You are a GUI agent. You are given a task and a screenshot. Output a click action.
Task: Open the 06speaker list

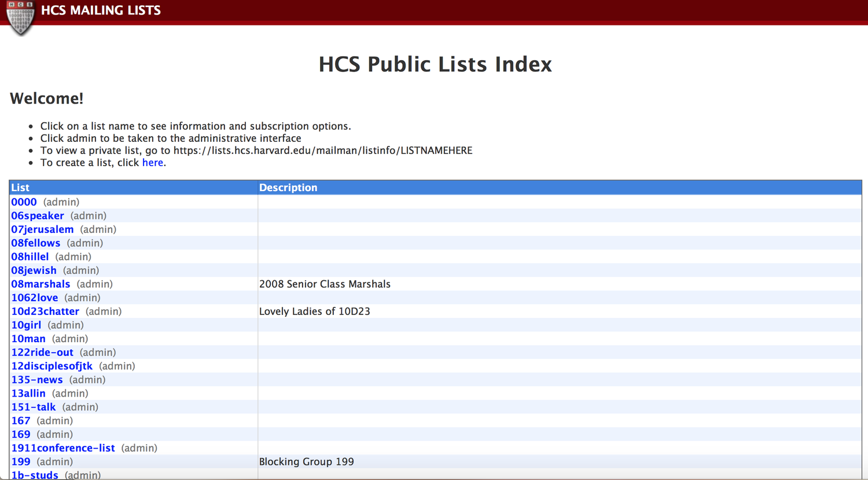click(38, 216)
